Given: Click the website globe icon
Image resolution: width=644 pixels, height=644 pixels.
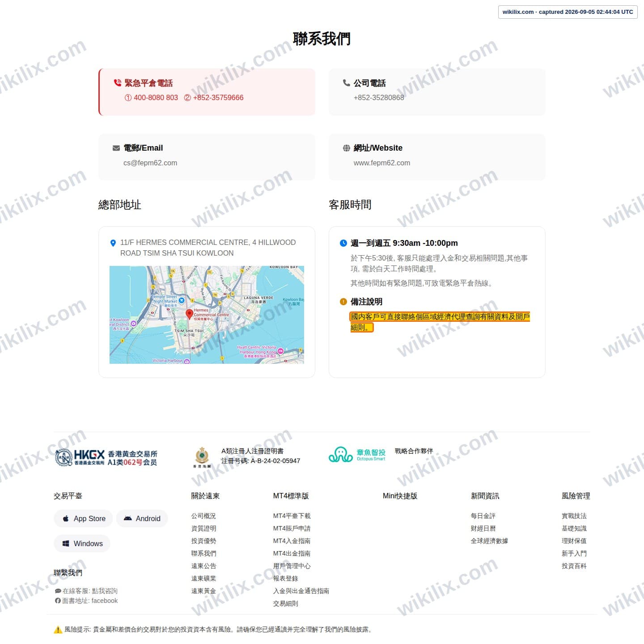Looking at the screenshot, I should tap(347, 148).
